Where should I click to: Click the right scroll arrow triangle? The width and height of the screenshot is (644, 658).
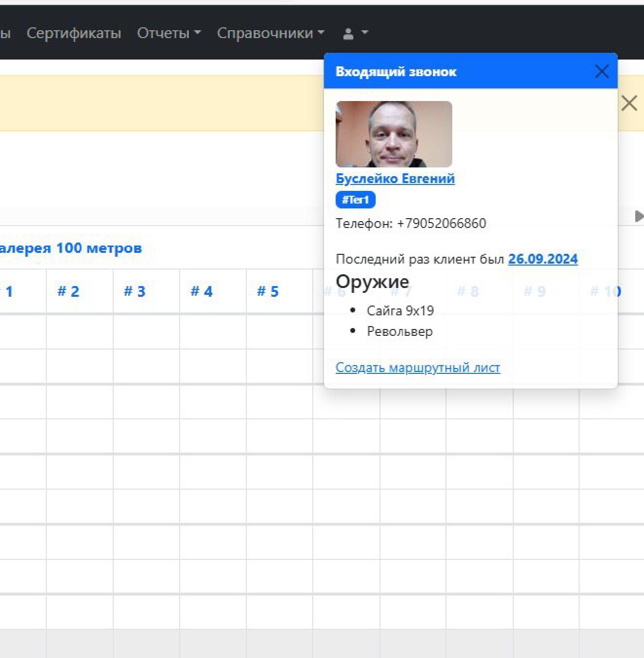(639, 216)
